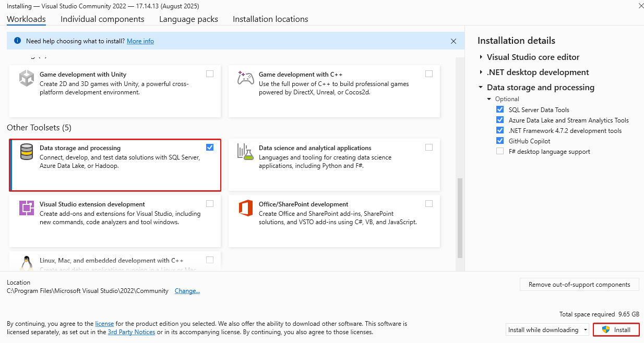644x343 pixels.
Task: Collapse the Data storage and processing details
Action: 481,88
